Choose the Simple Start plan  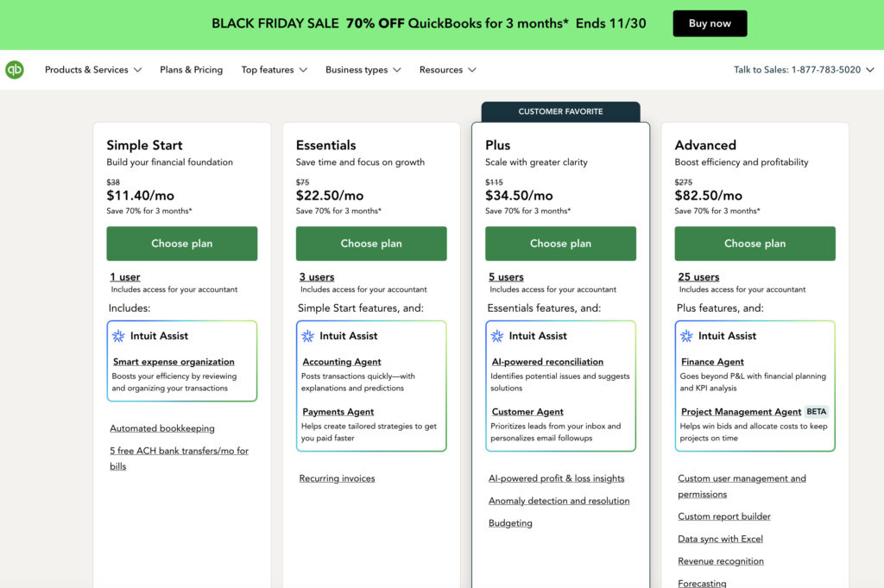point(182,243)
